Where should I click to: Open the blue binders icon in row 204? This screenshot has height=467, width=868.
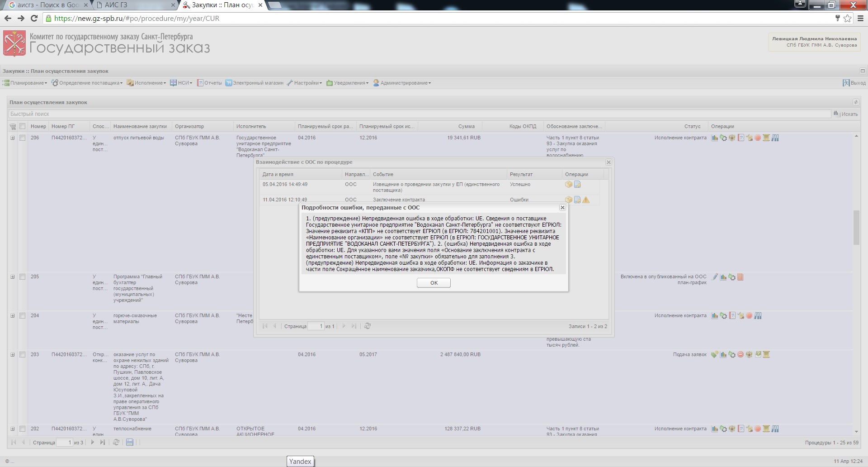point(758,316)
